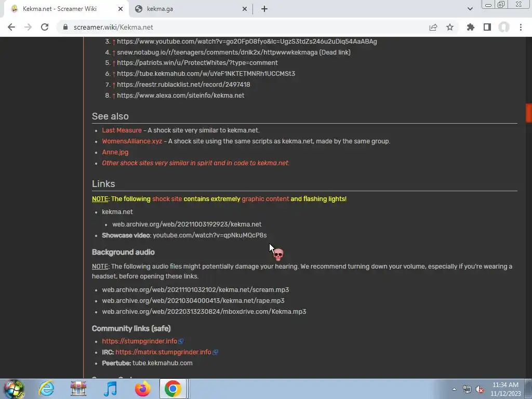532x399 pixels.
Task: Open the music player taskbar icon
Action: [x=110, y=389]
